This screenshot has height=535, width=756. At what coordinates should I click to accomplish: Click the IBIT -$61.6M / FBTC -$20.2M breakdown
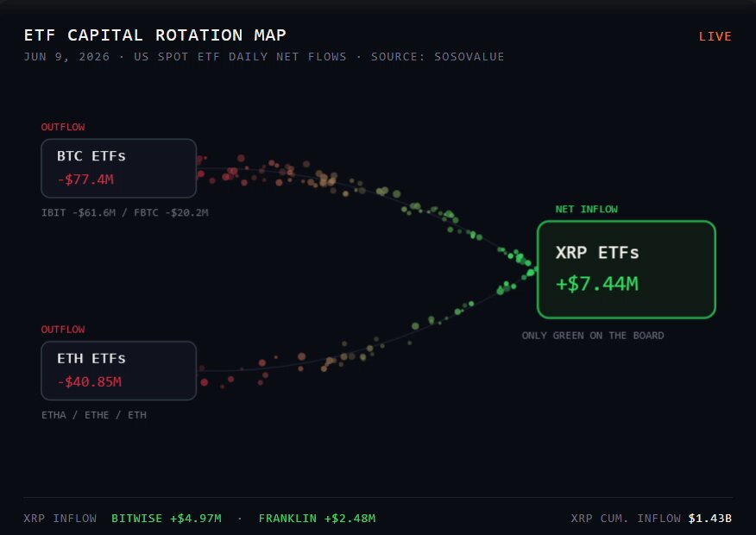(125, 212)
